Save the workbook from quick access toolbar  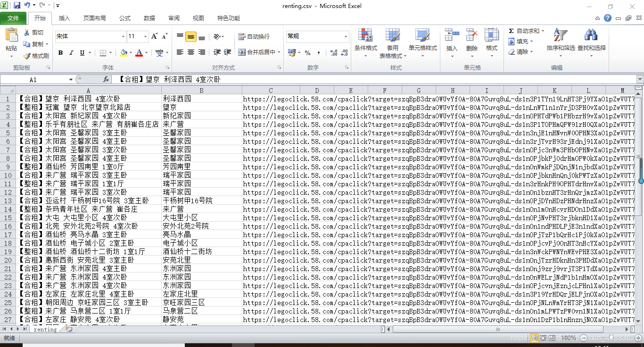click(x=17, y=6)
